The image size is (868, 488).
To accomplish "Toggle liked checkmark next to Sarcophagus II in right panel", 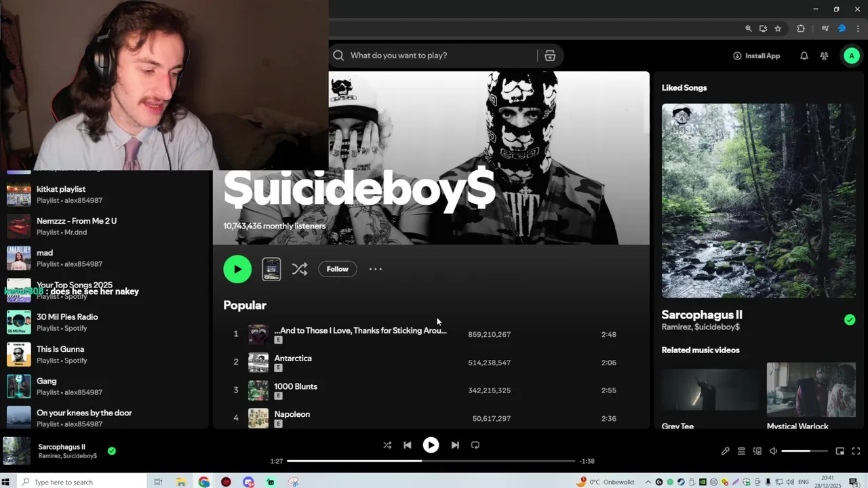I will [850, 320].
